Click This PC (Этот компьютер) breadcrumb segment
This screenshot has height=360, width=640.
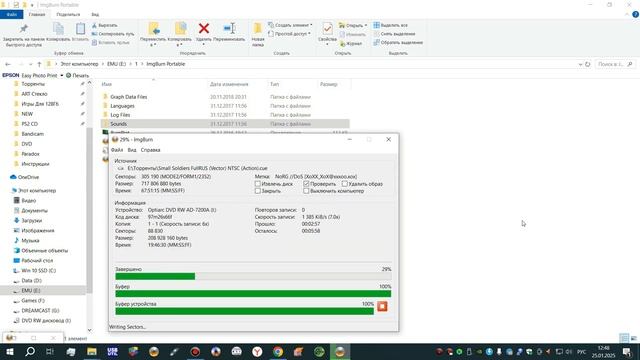point(79,64)
